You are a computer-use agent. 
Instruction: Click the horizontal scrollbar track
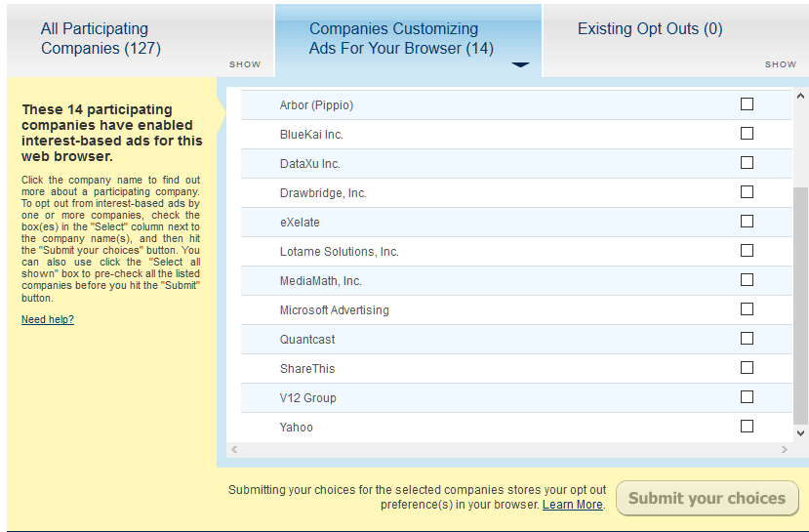509,449
